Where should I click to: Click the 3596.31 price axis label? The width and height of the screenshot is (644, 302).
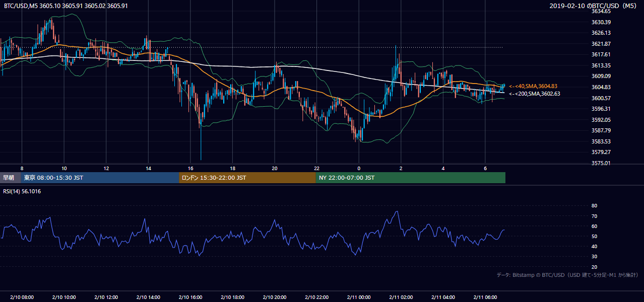601,109
